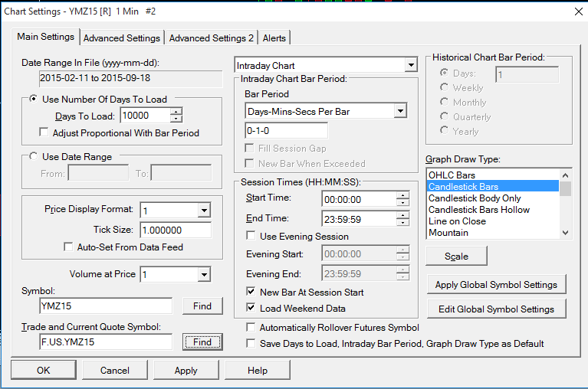
Task: Confirm settings with OK button
Action: click(44, 371)
